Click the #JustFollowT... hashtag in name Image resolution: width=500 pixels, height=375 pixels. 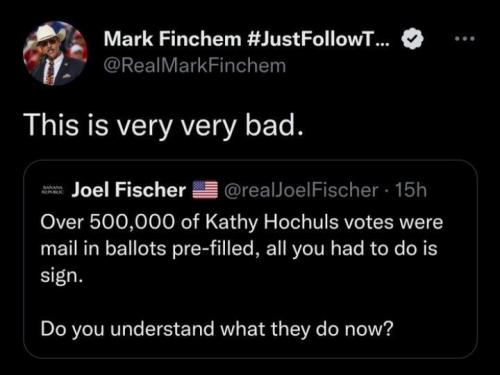click(x=319, y=38)
